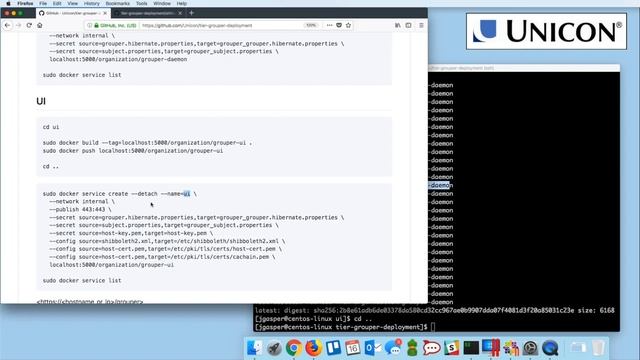Click '--publish 443:443' line
The image size is (640, 360).
tap(80, 209)
